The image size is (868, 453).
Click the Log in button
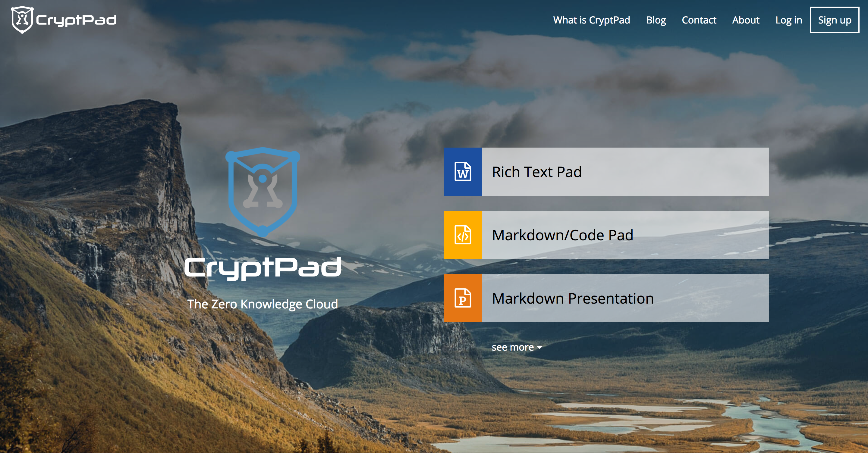tap(789, 19)
